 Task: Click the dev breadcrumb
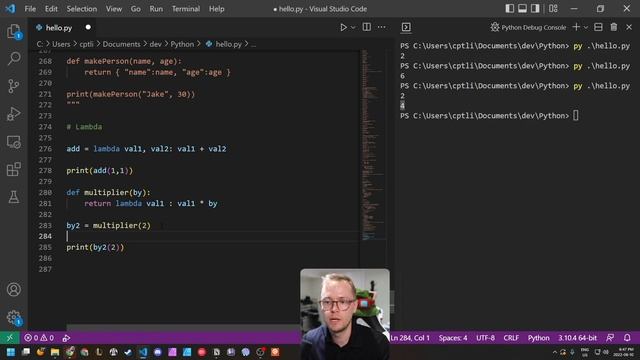(x=156, y=44)
